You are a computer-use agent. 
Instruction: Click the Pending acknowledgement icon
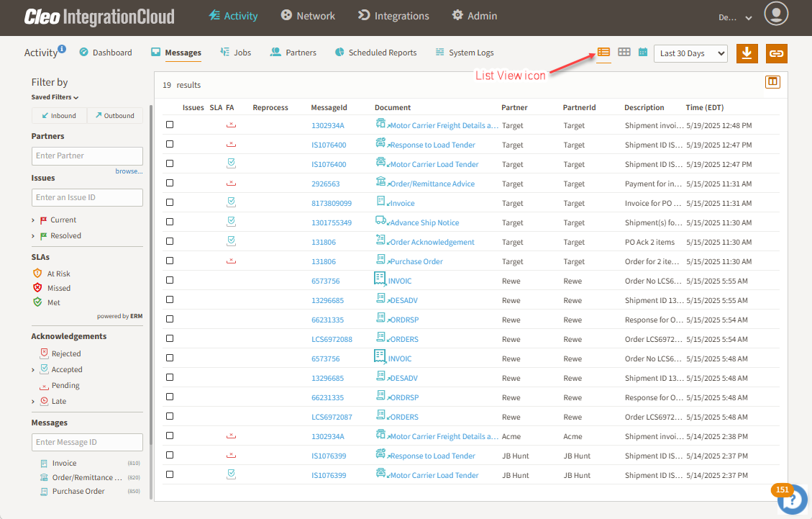[x=44, y=387]
